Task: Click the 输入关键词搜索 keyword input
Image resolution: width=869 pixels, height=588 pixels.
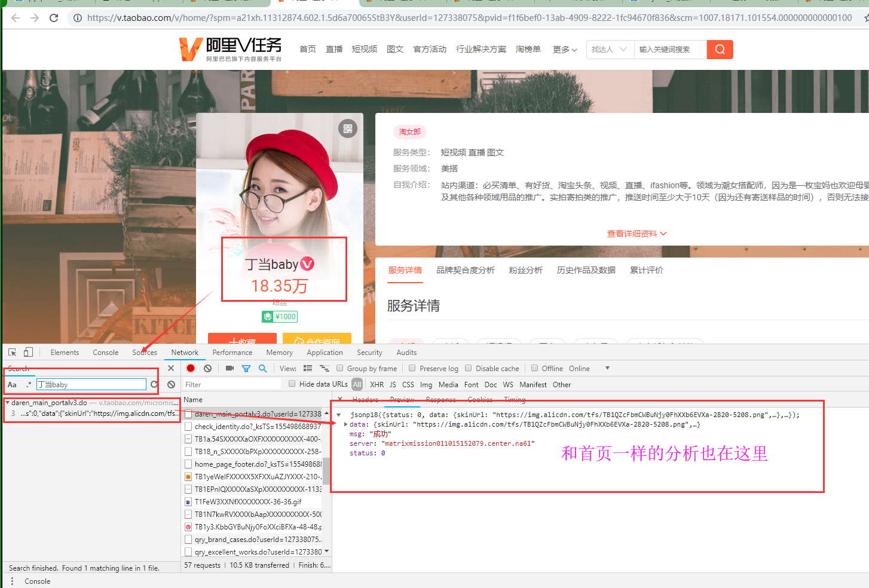Action: click(670, 50)
